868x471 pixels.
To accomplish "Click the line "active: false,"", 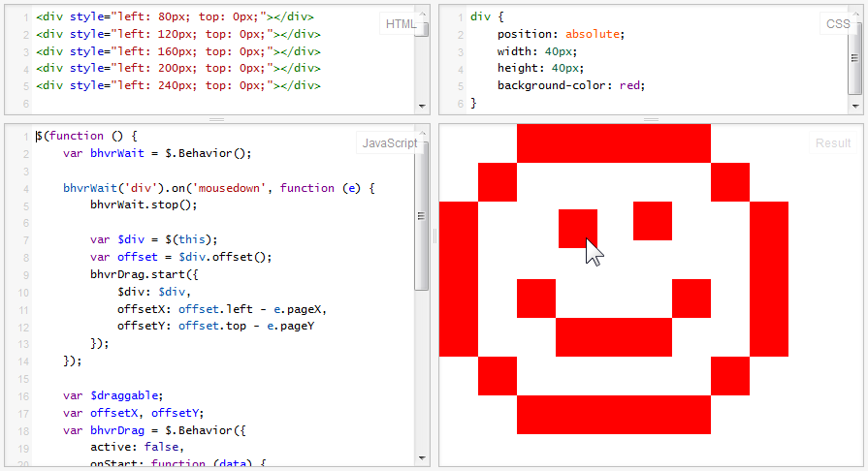I will tap(137, 447).
